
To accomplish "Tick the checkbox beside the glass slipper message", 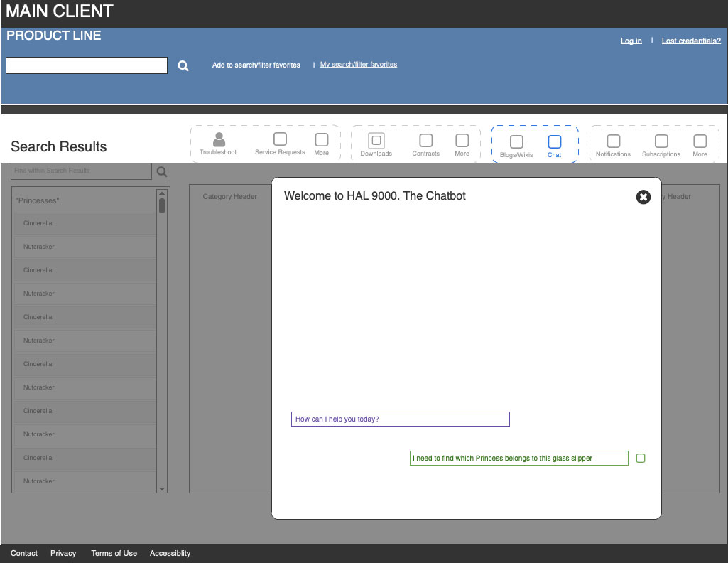I will tap(641, 459).
